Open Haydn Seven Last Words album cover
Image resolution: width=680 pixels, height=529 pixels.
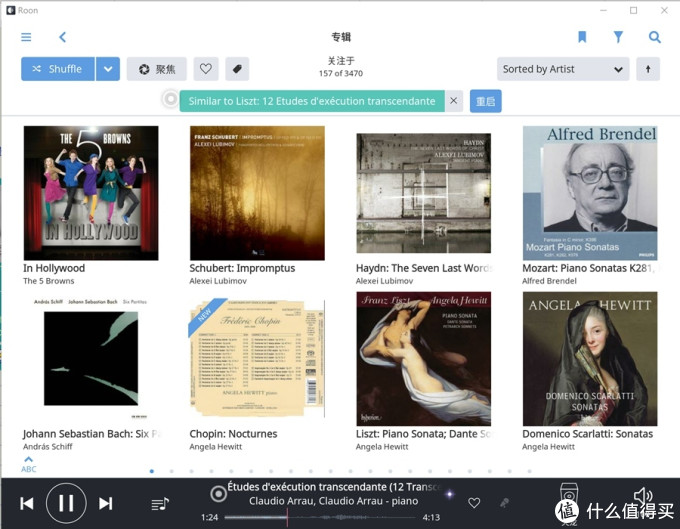pos(424,193)
